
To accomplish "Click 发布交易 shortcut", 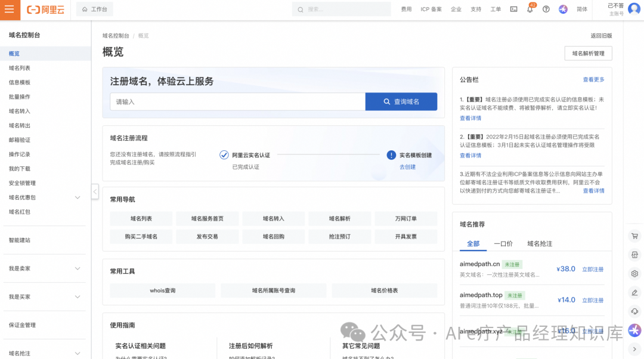I will (x=208, y=237).
